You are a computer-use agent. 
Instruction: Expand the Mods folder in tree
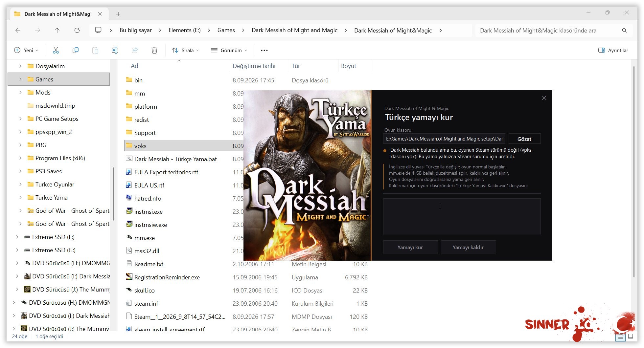click(20, 92)
